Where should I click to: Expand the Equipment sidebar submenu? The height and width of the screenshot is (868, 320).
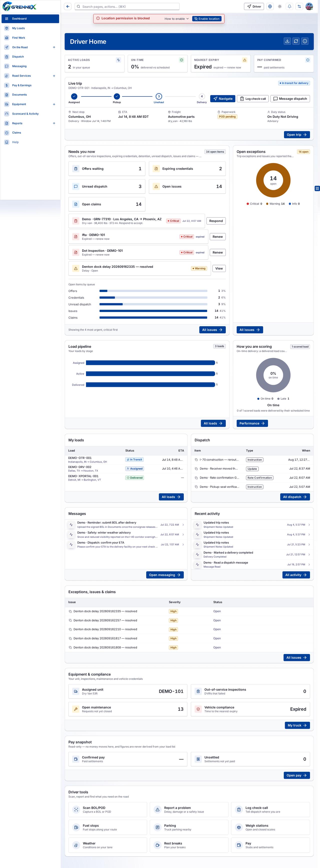(54, 104)
